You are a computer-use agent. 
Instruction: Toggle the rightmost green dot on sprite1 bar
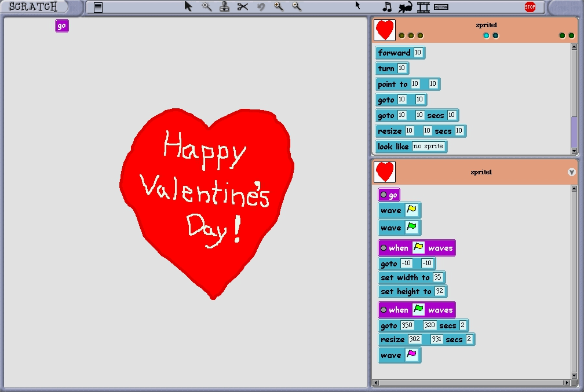click(x=570, y=35)
